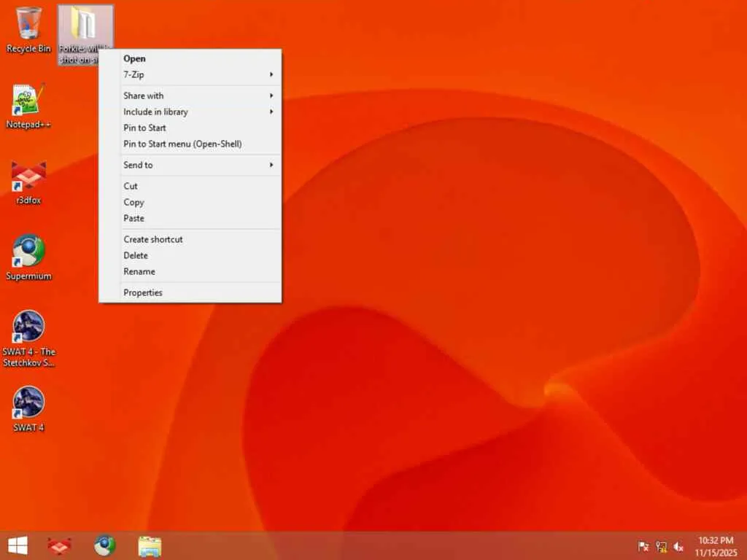Choose Rename in the context menu
The height and width of the screenshot is (560, 747).
coord(190,271)
